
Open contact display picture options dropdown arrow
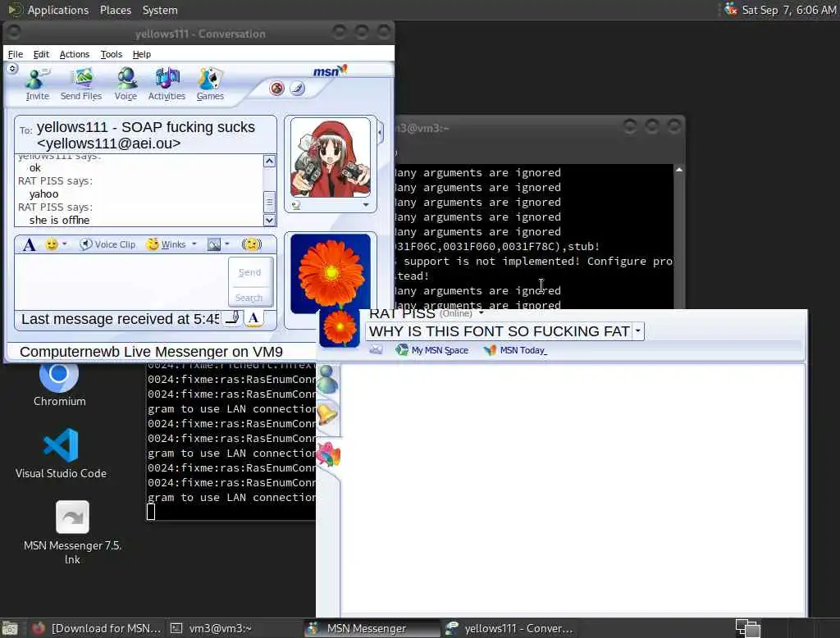(x=366, y=205)
